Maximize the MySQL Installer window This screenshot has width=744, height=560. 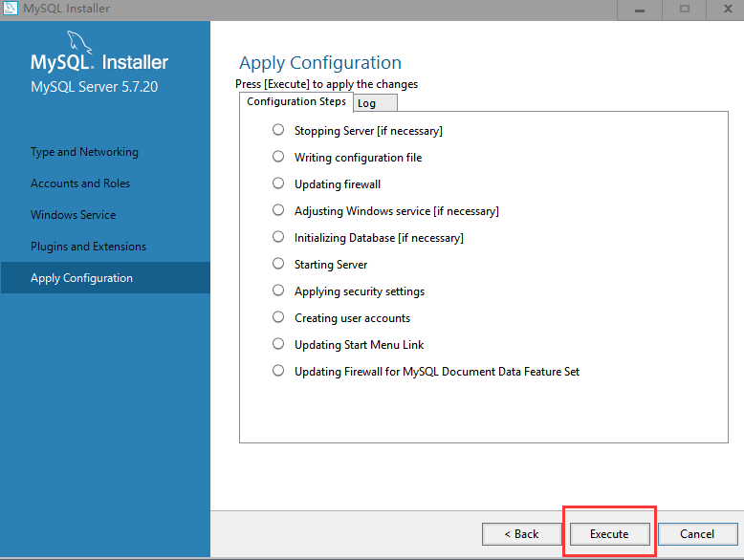point(684,9)
